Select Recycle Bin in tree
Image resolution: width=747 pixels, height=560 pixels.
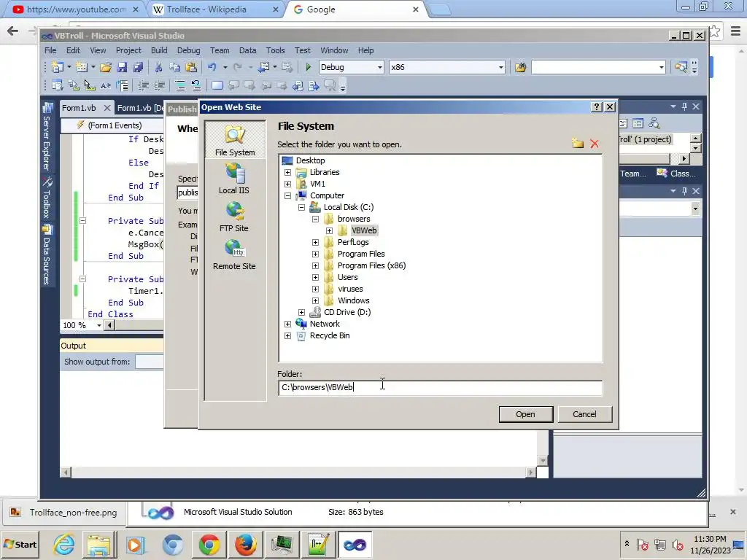330,335
